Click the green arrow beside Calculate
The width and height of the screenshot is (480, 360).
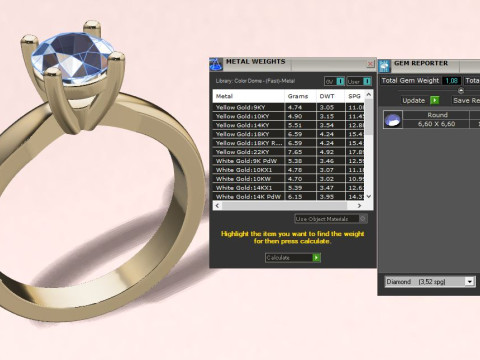tap(316, 258)
